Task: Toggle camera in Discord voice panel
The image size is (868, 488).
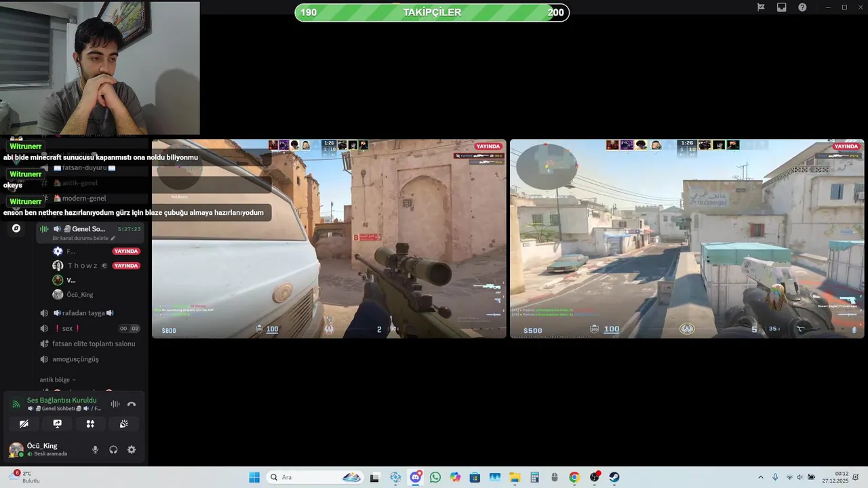Action: (x=24, y=424)
